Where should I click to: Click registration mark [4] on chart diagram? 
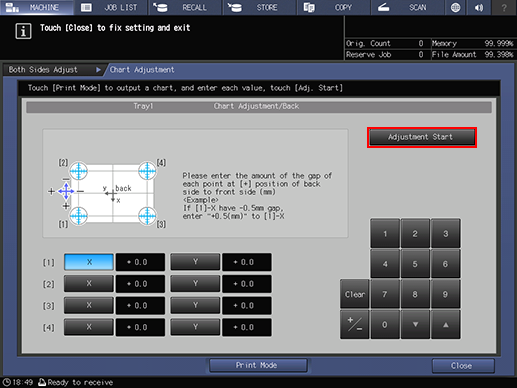click(147, 171)
